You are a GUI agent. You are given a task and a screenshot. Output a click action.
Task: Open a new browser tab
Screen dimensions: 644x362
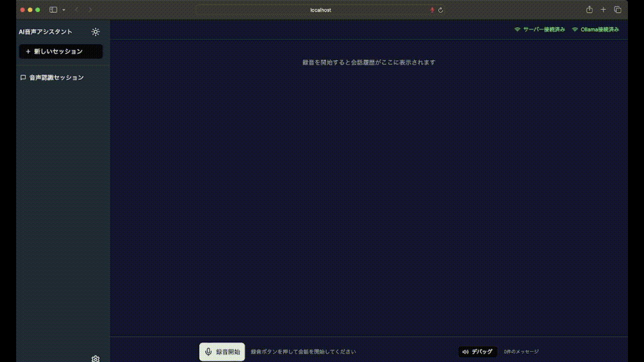(x=603, y=10)
